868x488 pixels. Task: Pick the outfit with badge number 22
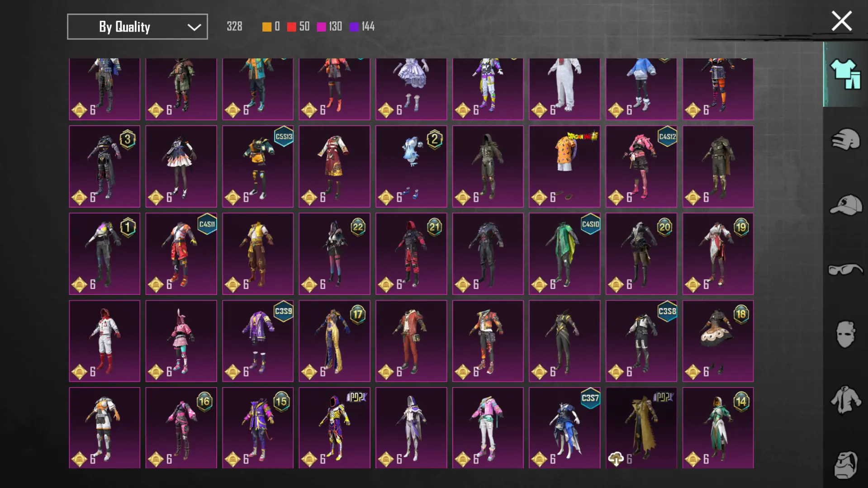(x=334, y=253)
